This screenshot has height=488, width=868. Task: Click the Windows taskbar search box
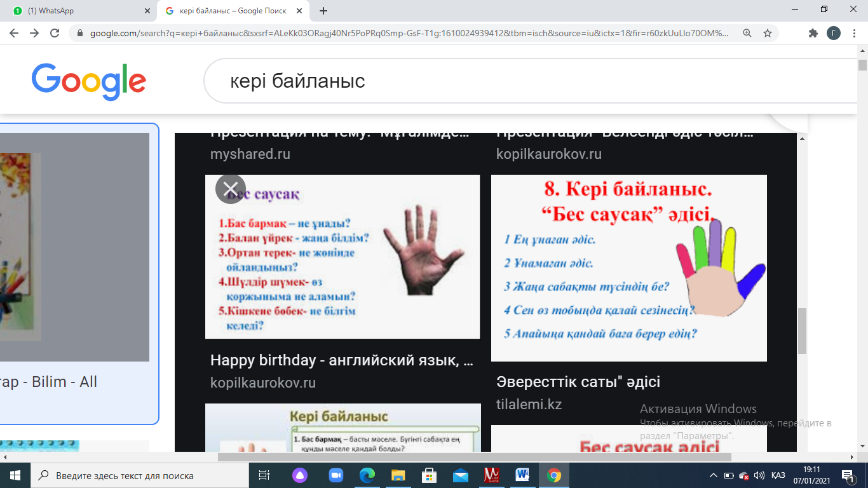click(140, 475)
